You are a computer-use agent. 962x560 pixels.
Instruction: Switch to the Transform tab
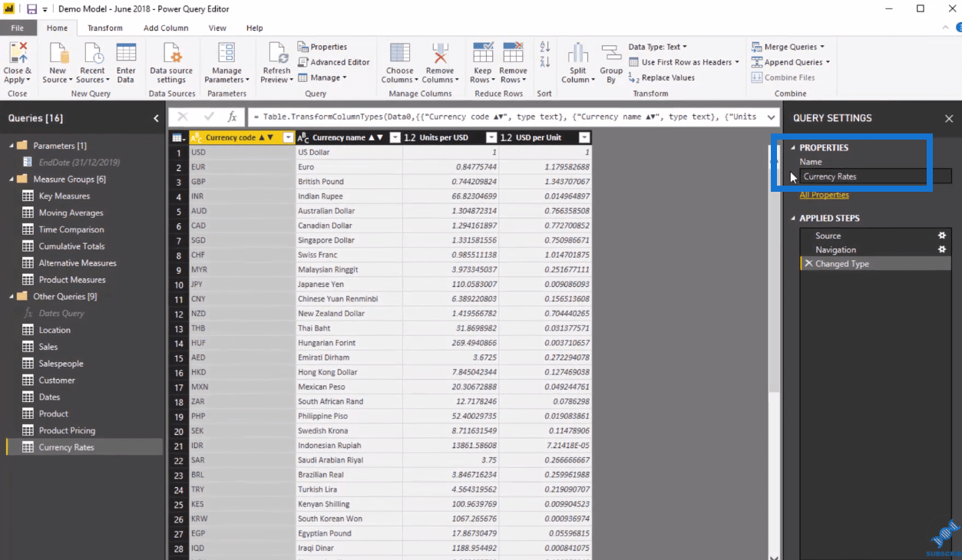pyautogui.click(x=105, y=28)
